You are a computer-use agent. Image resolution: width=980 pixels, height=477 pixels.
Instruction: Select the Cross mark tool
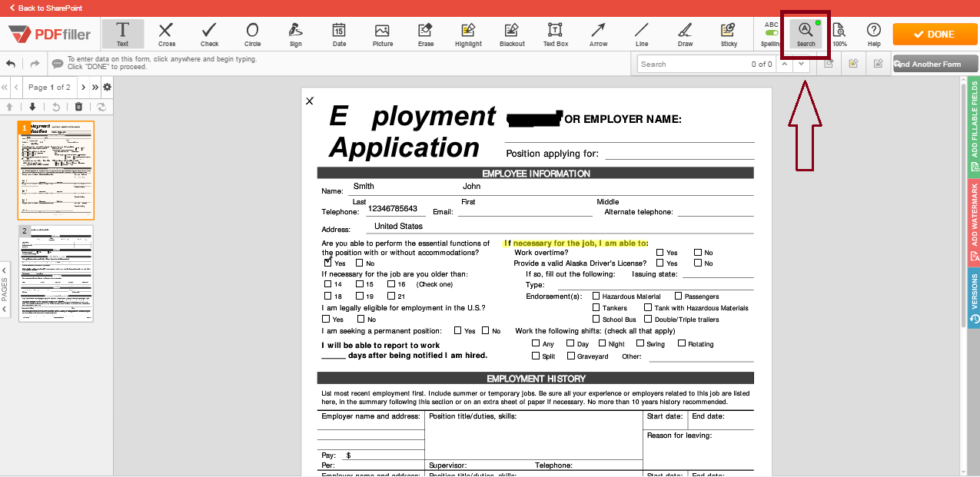[x=166, y=35]
